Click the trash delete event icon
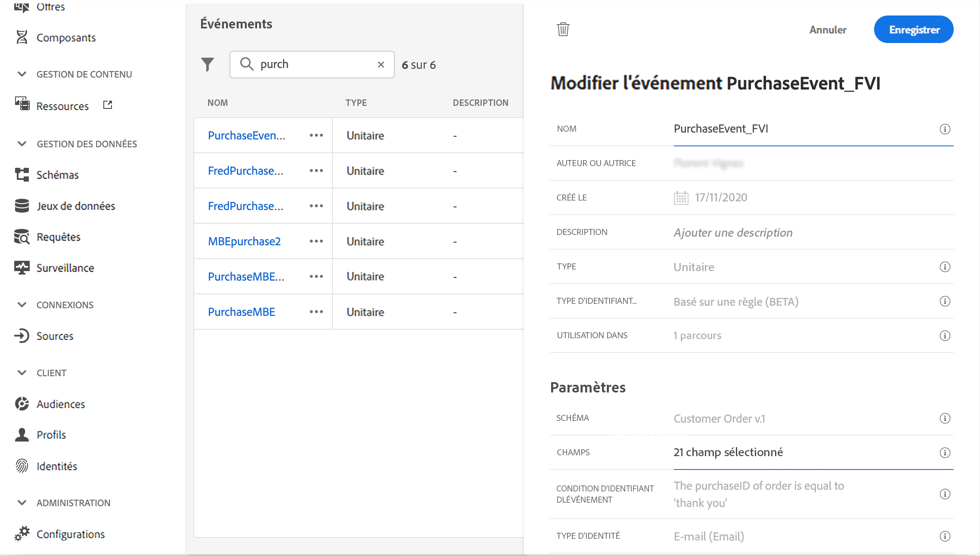The height and width of the screenshot is (556, 980). (x=563, y=29)
